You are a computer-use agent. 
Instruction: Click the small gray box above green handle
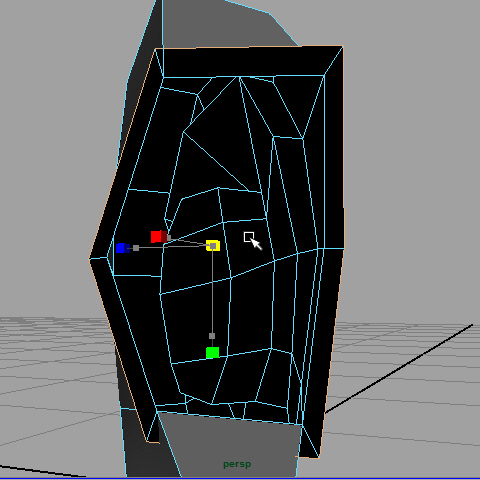coord(212,336)
